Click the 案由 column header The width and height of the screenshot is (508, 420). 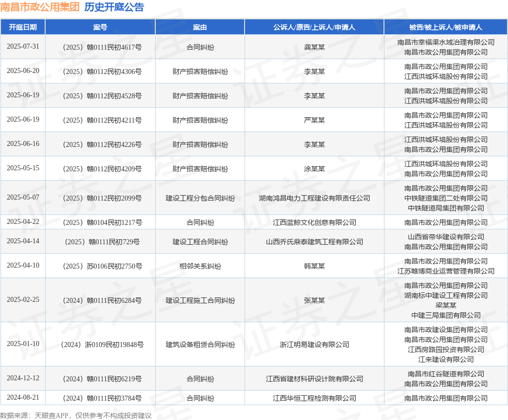pos(200,27)
